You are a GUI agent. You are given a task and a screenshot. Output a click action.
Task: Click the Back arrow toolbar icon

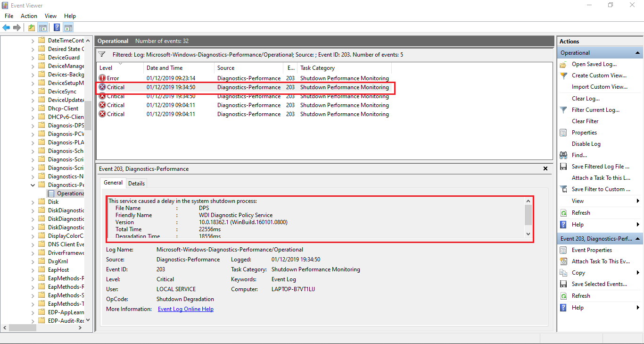pos(6,27)
